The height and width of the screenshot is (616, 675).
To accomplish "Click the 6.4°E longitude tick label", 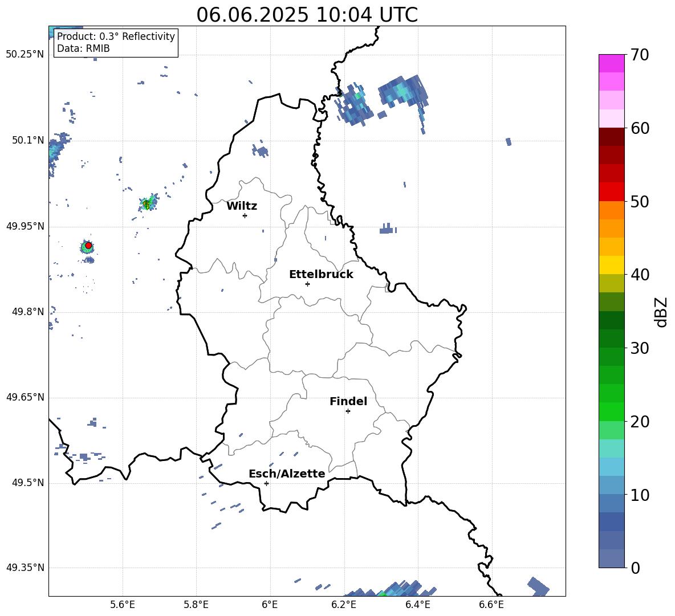I will coord(417,605).
